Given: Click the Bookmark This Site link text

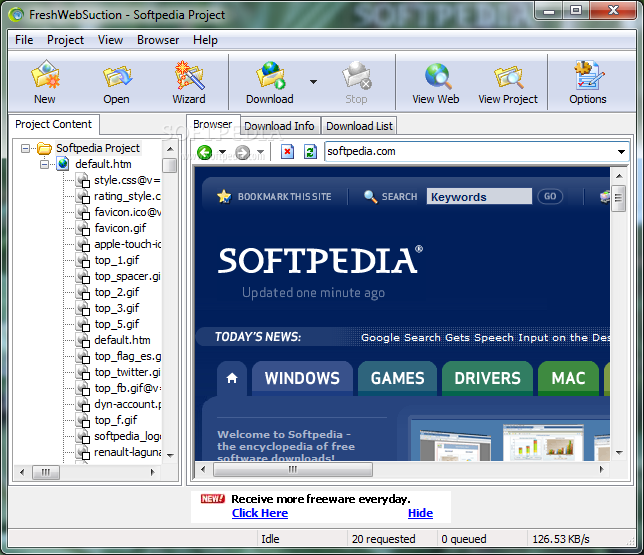Looking at the screenshot, I should point(285,197).
